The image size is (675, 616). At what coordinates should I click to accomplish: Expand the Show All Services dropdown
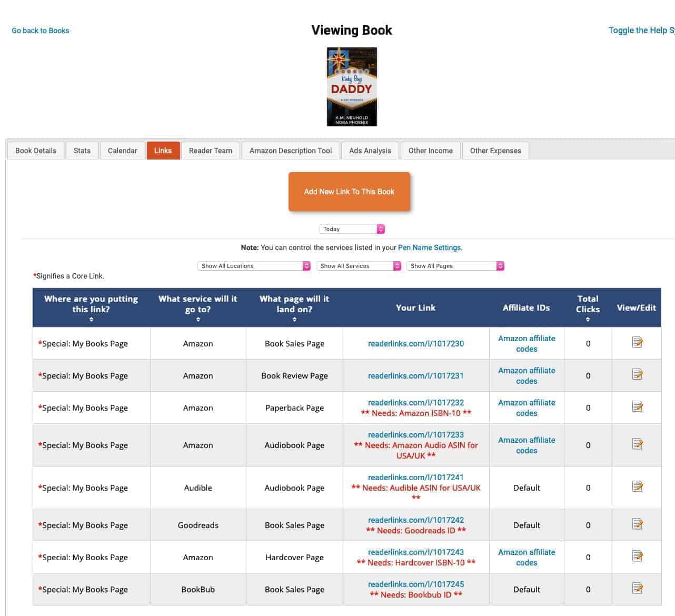[359, 266]
